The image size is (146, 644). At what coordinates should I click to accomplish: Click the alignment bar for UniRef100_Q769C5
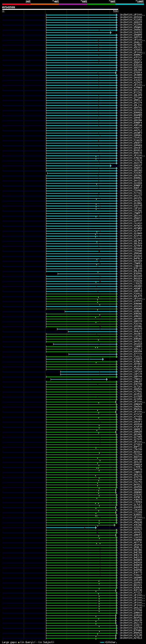click(75, 359)
